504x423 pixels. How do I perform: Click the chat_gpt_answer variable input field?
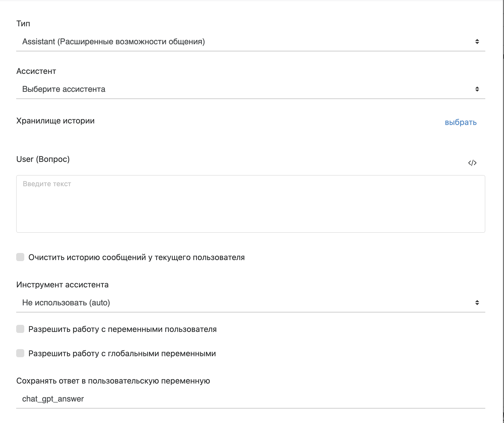point(250,399)
